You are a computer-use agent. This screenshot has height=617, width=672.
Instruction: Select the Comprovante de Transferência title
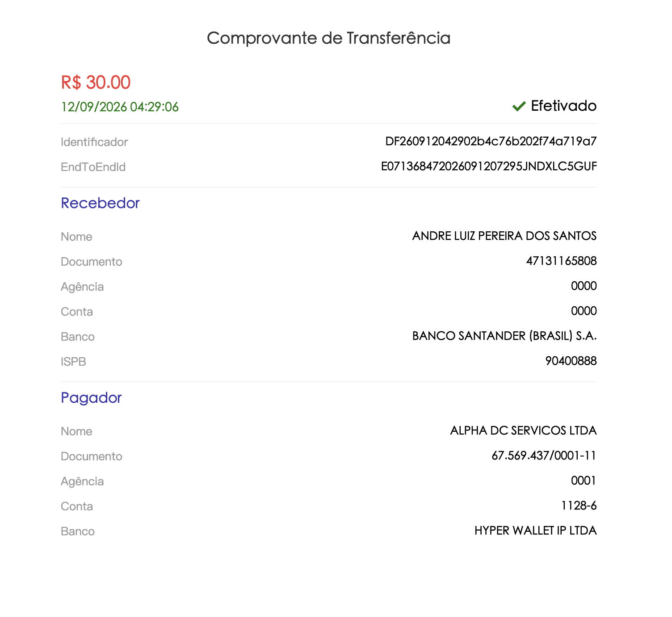coord(328,38)
